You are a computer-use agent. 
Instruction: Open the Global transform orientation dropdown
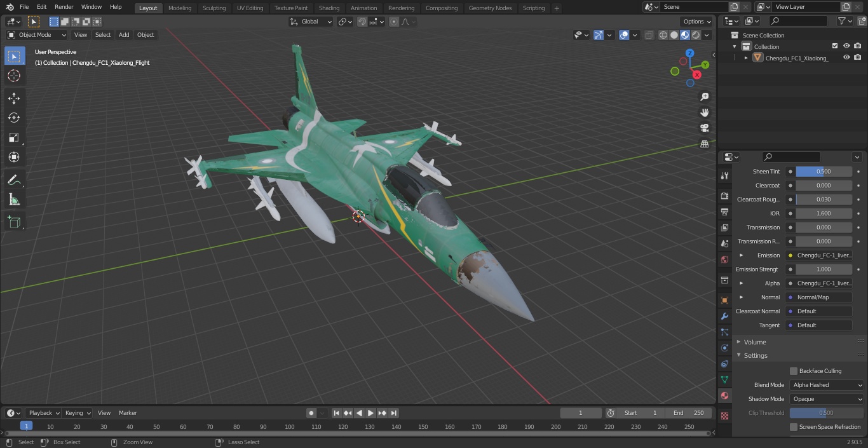pyautogui.click(x=311, y=22)
